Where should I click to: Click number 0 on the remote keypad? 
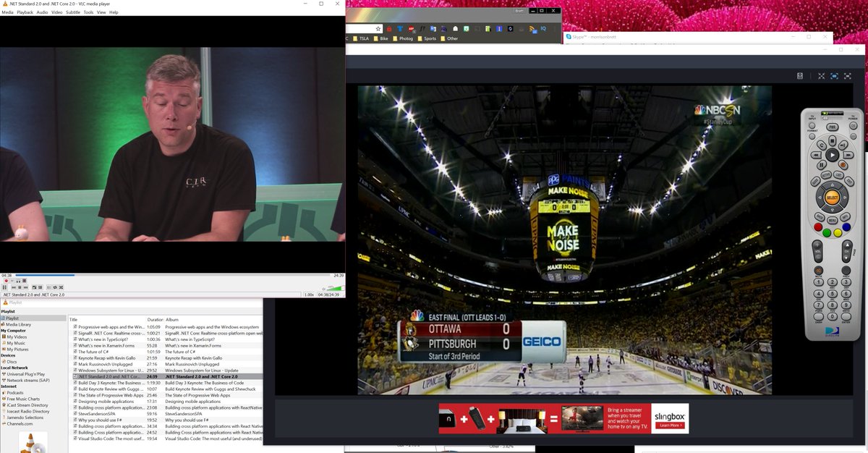point(832,316)
